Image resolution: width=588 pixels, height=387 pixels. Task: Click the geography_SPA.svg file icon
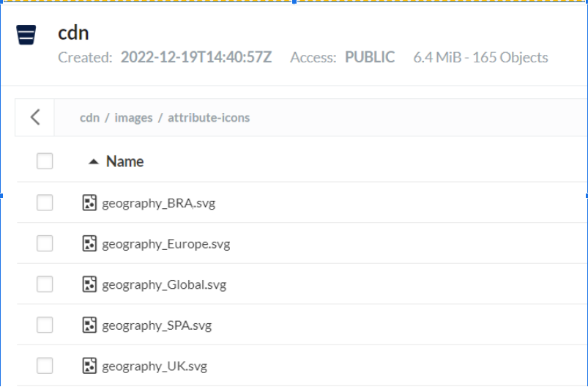click(x=89, y=325)
